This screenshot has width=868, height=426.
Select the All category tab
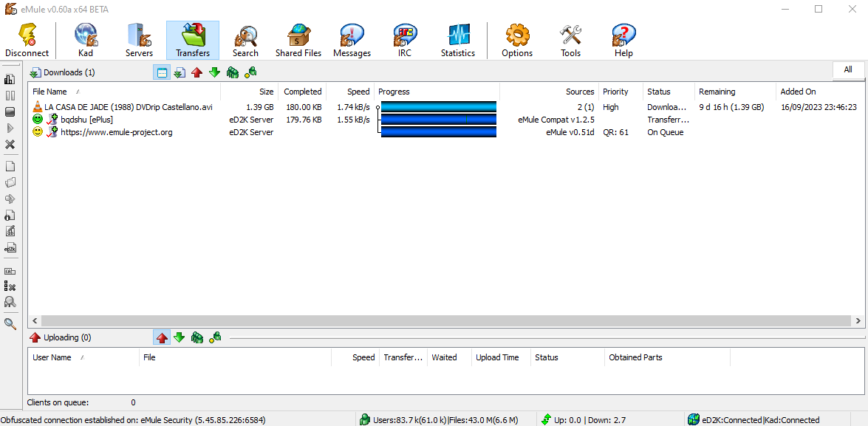(x=848, y=69)
